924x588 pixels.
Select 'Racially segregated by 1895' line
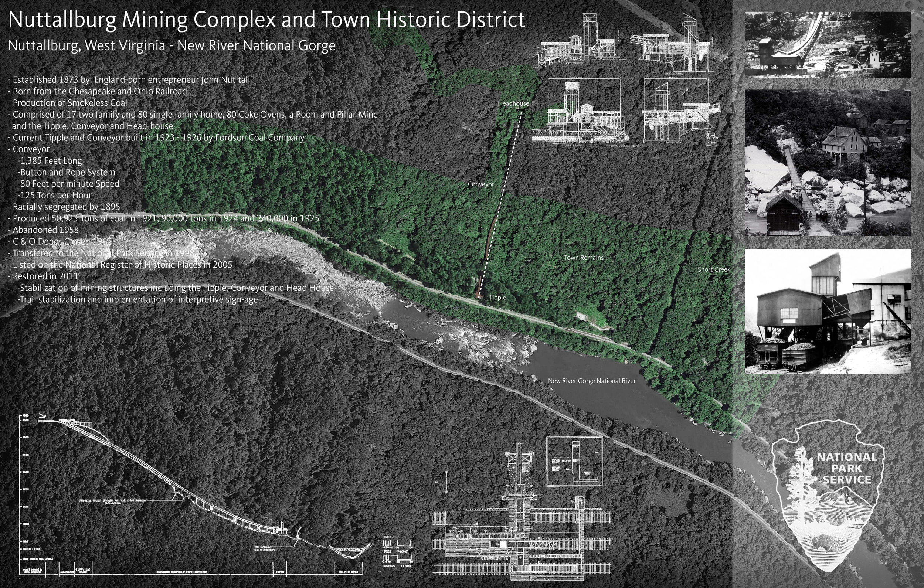pos(64,207)
